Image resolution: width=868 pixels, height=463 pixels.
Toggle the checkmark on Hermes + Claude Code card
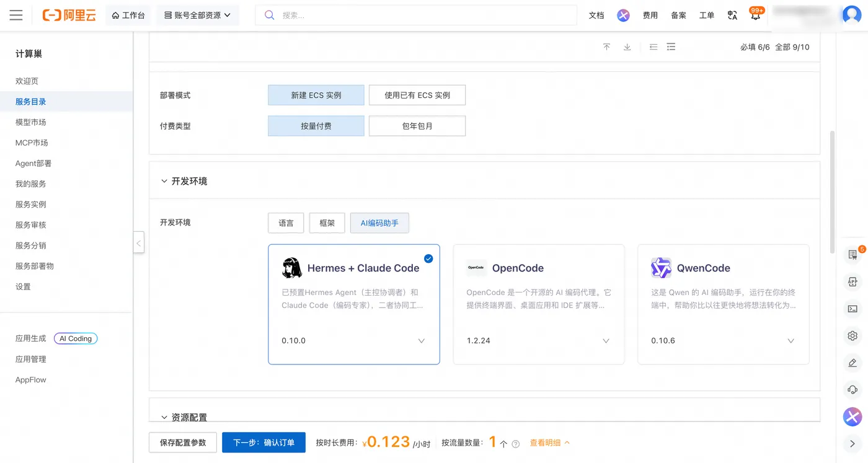[428, 258]
